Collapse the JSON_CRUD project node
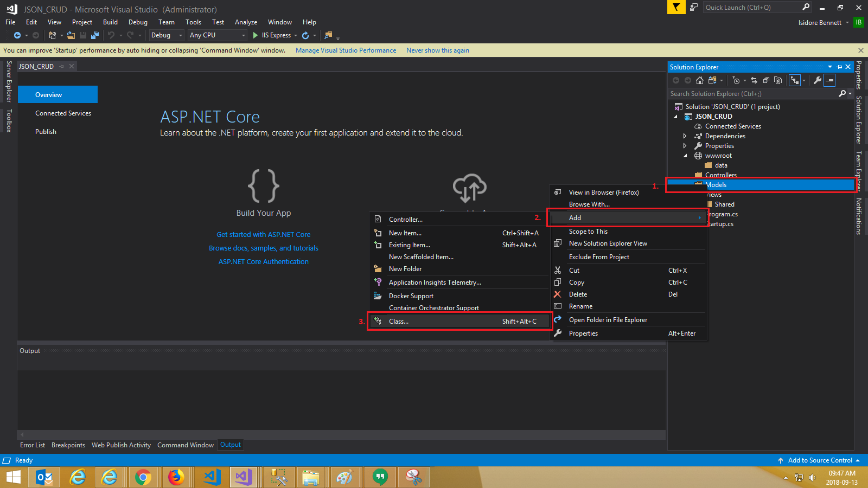 click(675, 117)
